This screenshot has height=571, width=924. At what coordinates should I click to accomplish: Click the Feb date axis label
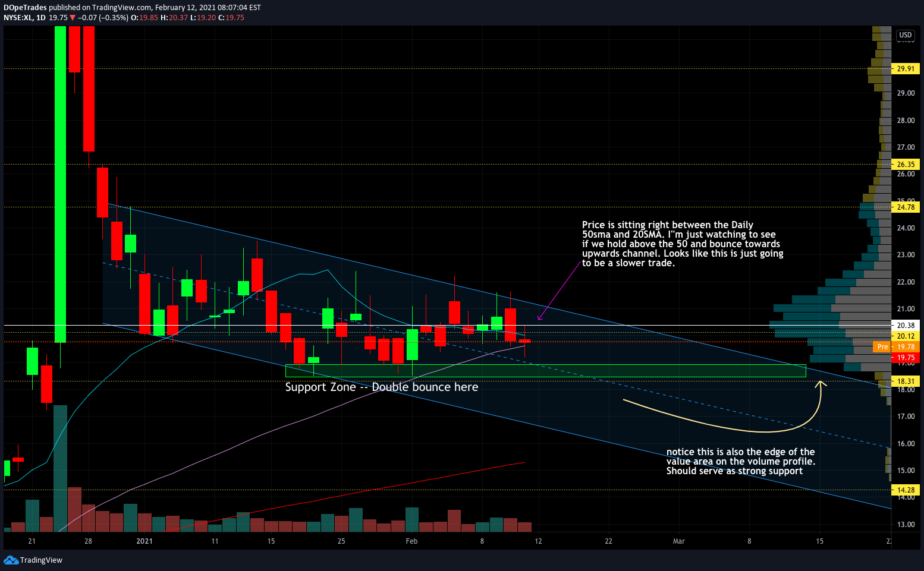(411, 541)
